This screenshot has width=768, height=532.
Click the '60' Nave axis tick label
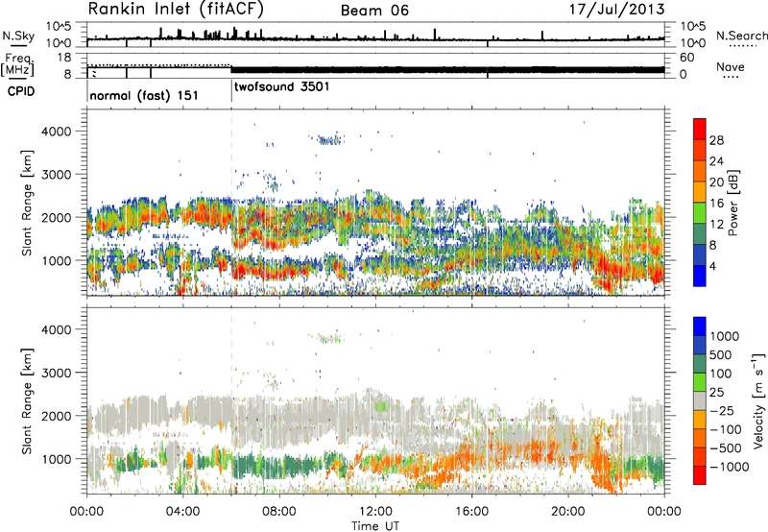(687, 58)
